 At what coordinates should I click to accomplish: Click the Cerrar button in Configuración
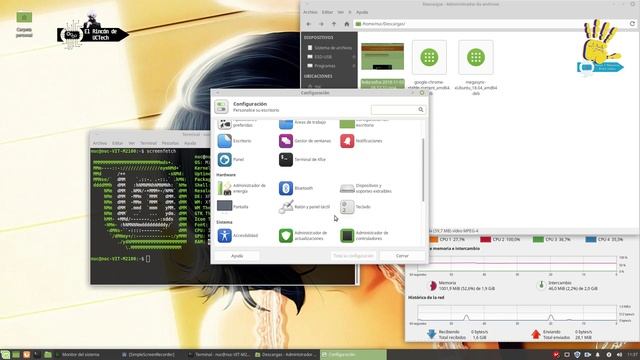(402, 256)
